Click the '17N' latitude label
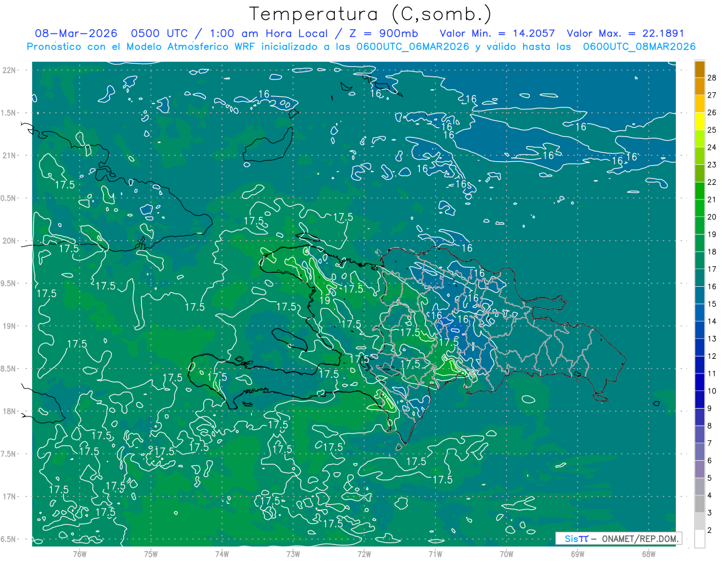 [x=10, y=497]
